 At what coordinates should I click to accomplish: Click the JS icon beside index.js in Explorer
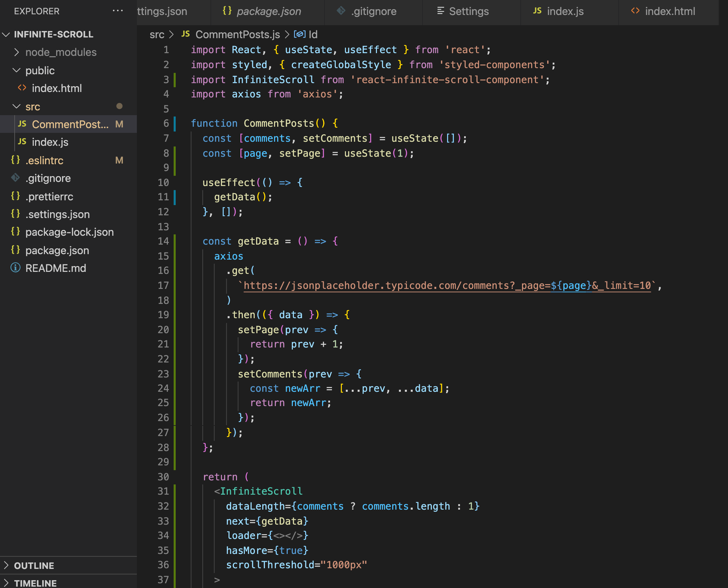coord(22,142)
